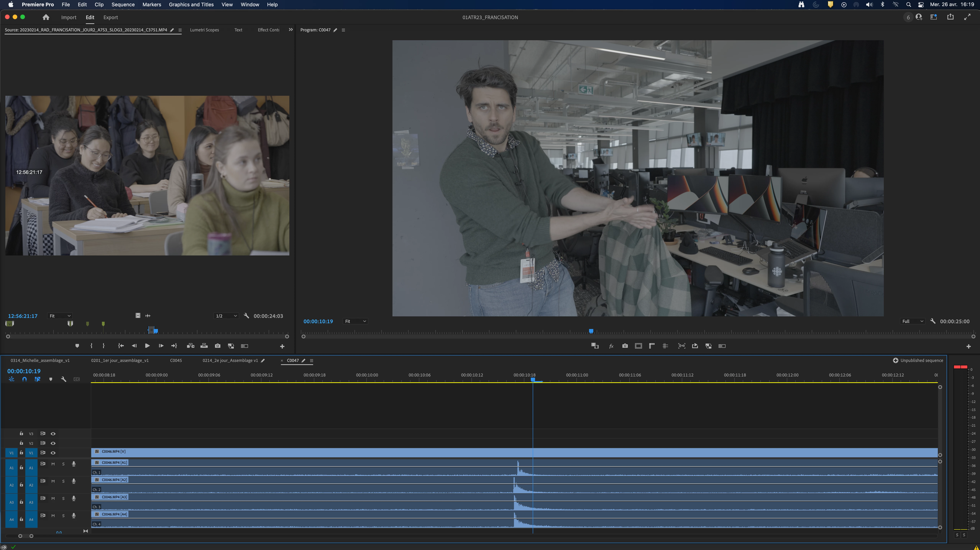Mute audio track A2
The width and height of the screenshot is (980, 550).
tap(53, 481)
